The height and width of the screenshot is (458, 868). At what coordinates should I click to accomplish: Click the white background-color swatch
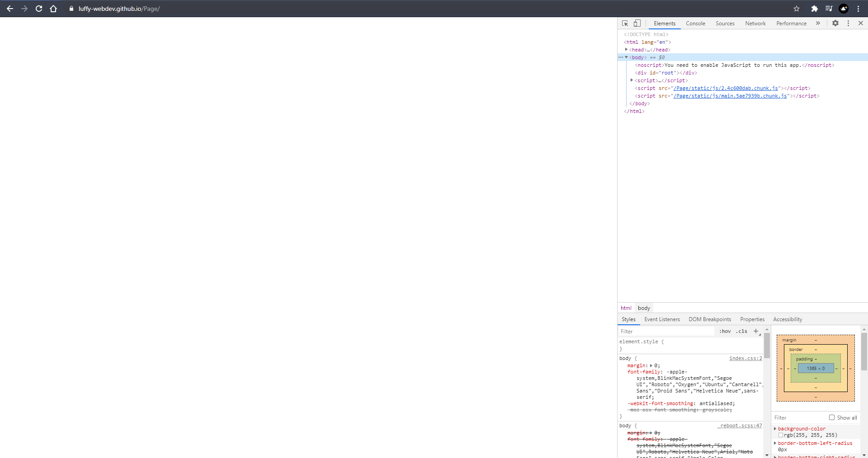pyautogui.click(x=781, y=435)
